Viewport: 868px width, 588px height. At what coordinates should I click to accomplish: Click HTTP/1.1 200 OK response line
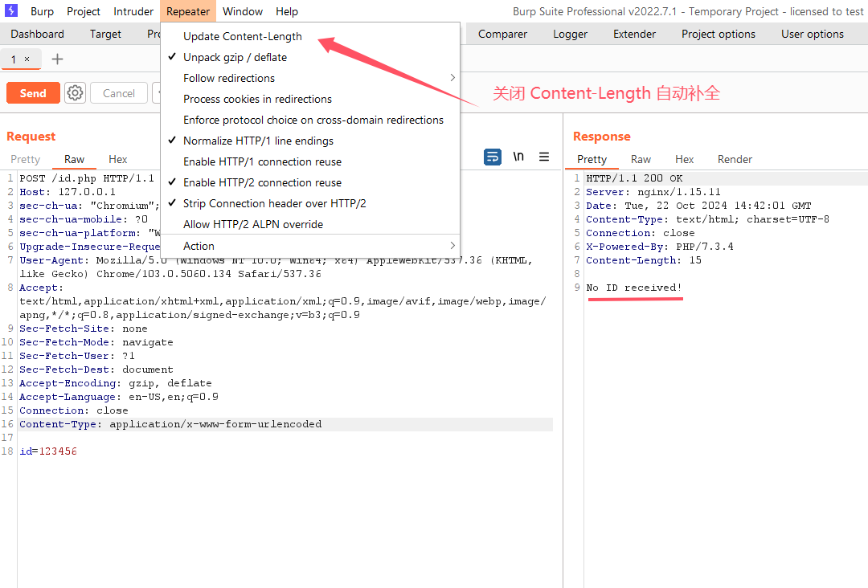pyautogui.click(x=634, y=178)
